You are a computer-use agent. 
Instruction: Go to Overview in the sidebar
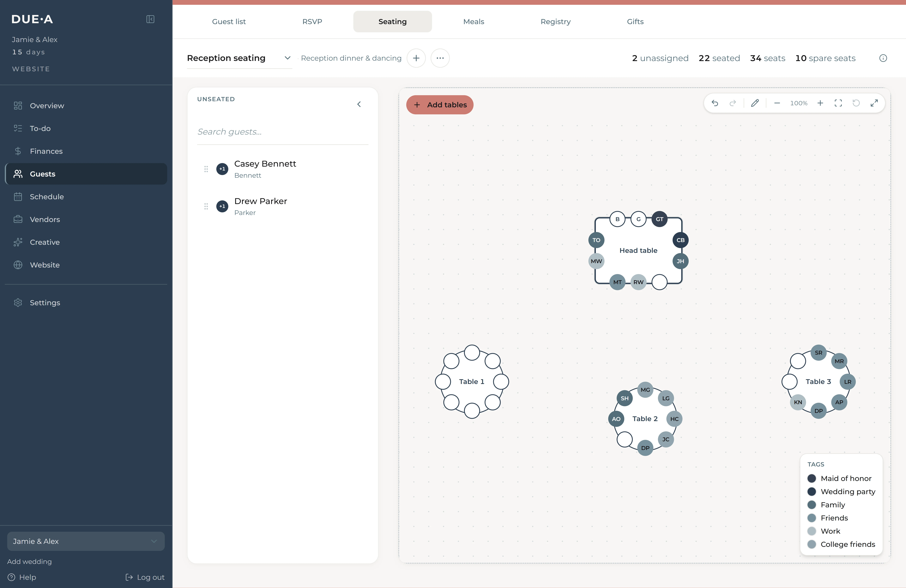(86, 106)
